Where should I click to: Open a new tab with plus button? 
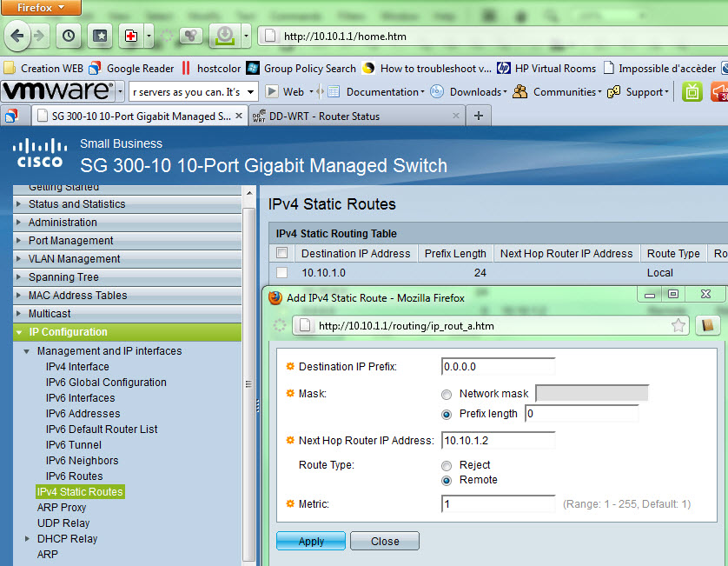(478, 116)
